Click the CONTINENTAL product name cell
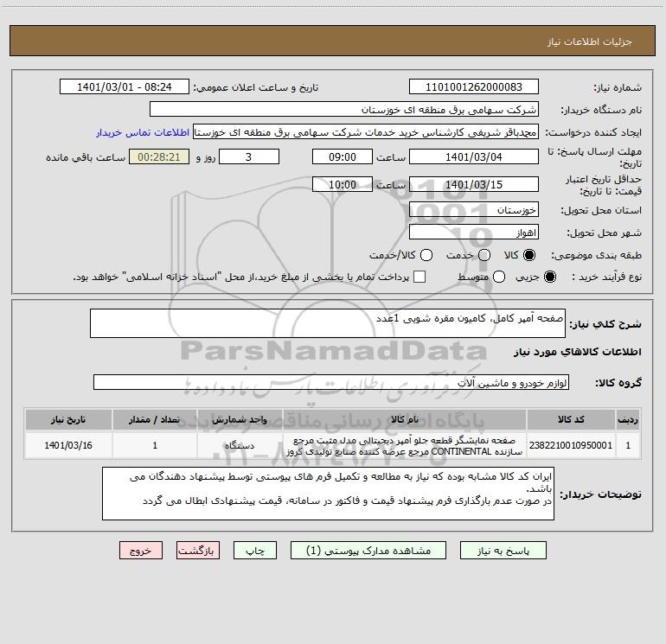This screenshot has width=666, height=644. coord(405,446)
